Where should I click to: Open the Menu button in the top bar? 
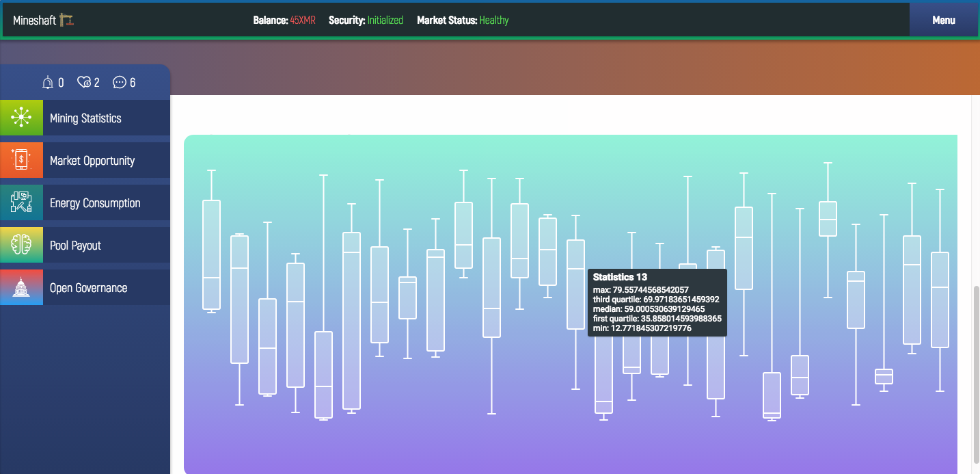point(944,20)
